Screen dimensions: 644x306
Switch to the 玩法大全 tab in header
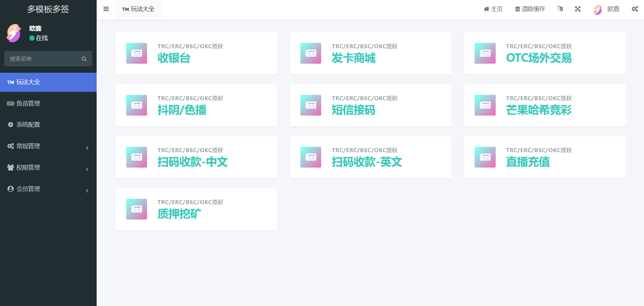[x=138, y=9]
